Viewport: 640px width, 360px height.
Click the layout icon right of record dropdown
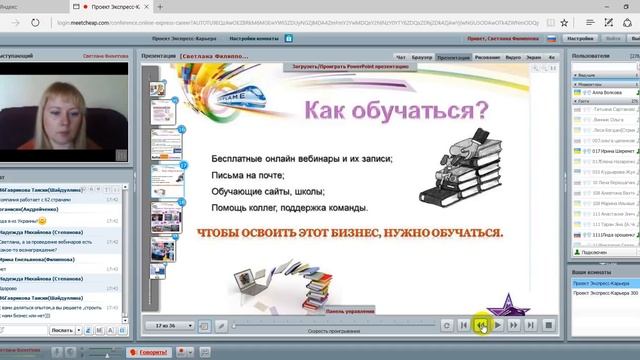coord(205,352)
